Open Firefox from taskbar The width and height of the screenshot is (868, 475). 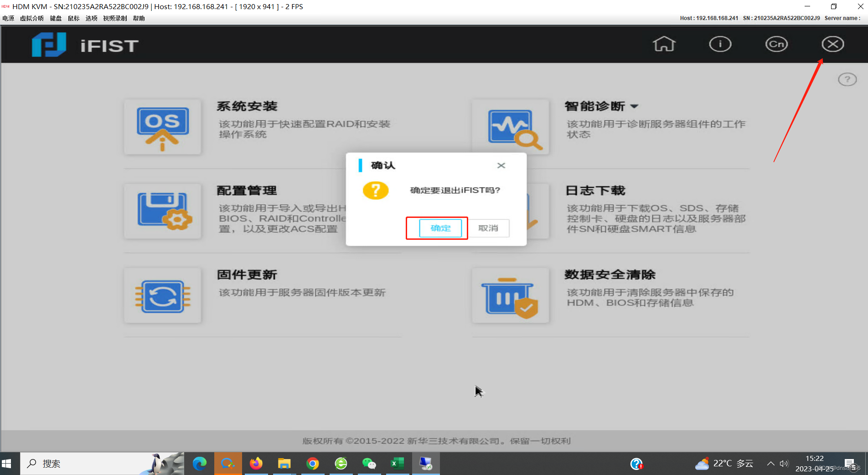click(256, 464)
